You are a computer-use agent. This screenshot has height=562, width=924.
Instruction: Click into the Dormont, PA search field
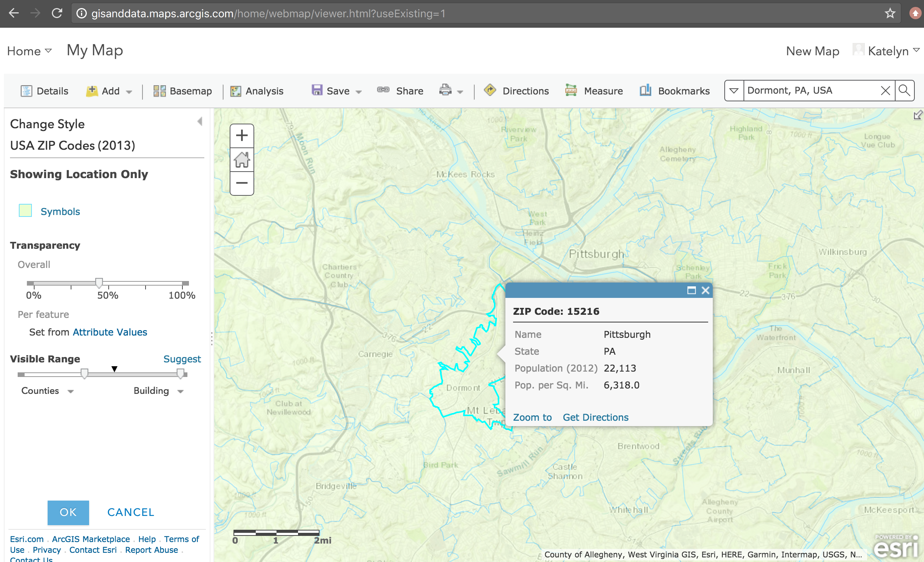(x=810, y=91)
